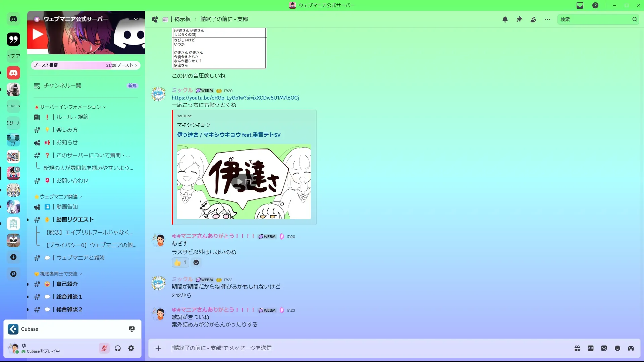The height and width of the screenshot is (362, 644).
Task: Click the ブースト目標 progress bar
Action: pos(86,65)
